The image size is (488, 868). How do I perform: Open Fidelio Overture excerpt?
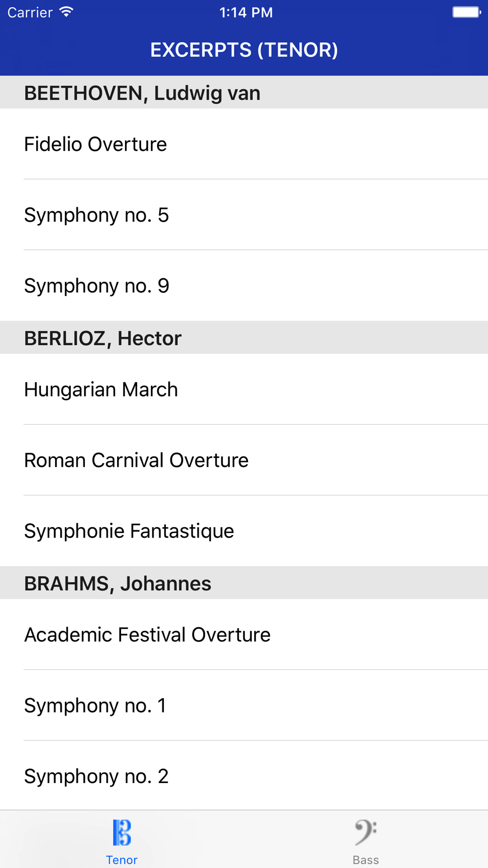[244, 144]
